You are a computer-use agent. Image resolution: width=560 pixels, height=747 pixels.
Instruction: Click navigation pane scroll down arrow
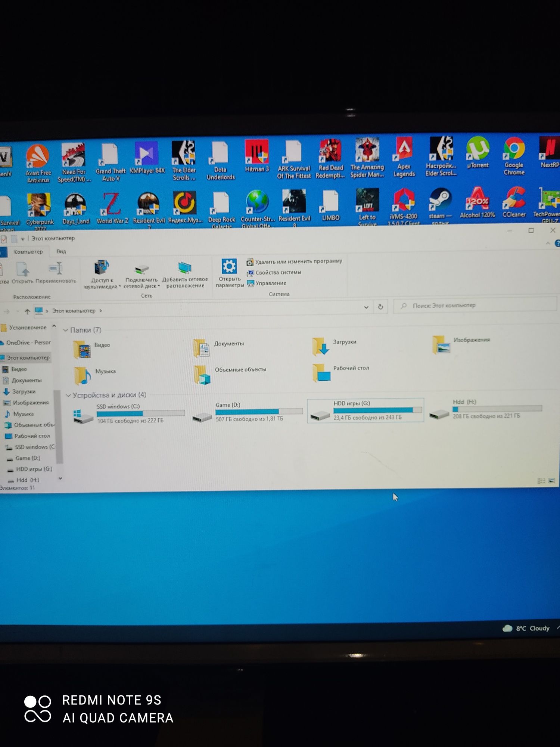tap(60, 478)
